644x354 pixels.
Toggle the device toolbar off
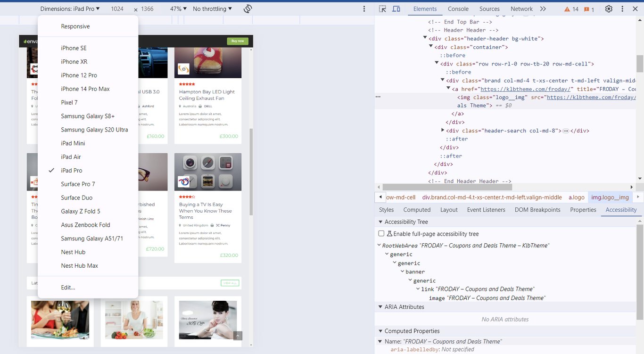coord(396,8)
